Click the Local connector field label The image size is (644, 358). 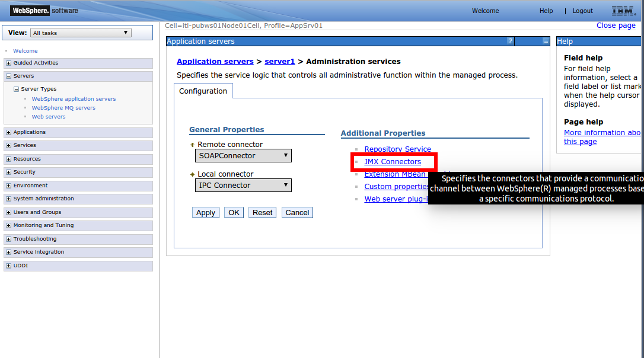point(225,174)
